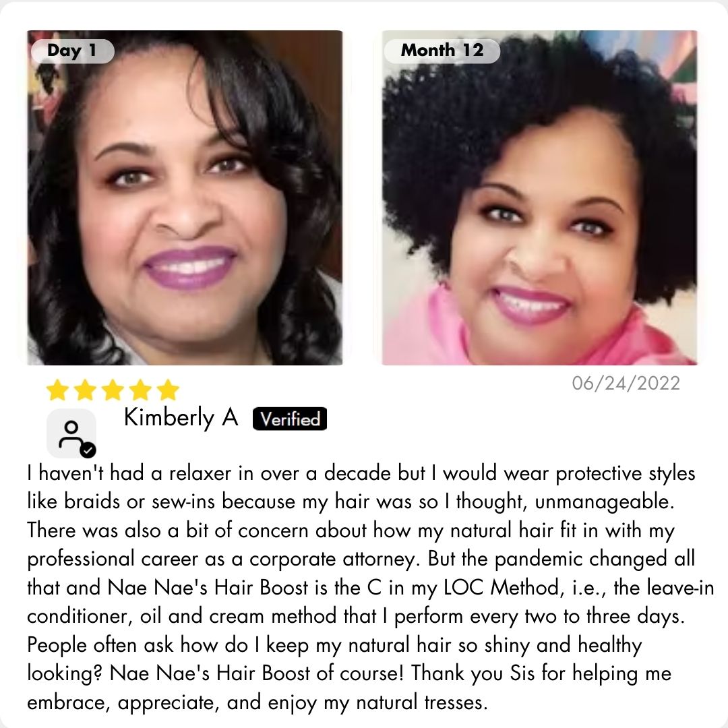The image size is (728, 728).
Task: Click the word "Nae Nae's Hair Boost" in line five
Action: coord(208,587)
